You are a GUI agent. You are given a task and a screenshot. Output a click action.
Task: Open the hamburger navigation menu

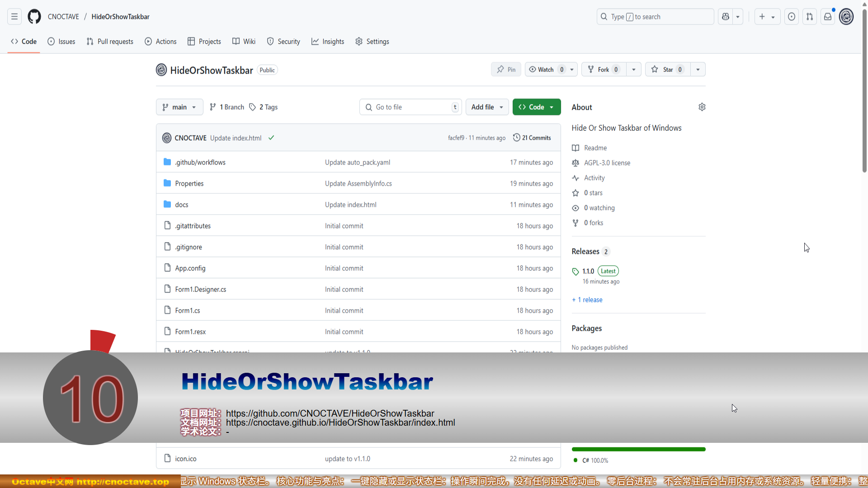point(14,17)
